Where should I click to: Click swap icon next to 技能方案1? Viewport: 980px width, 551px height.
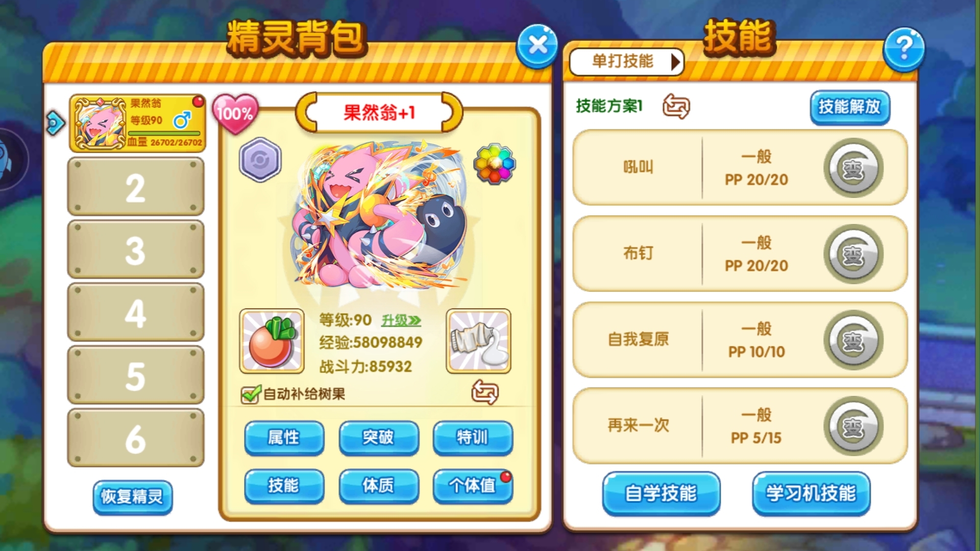tap(676, 106)
